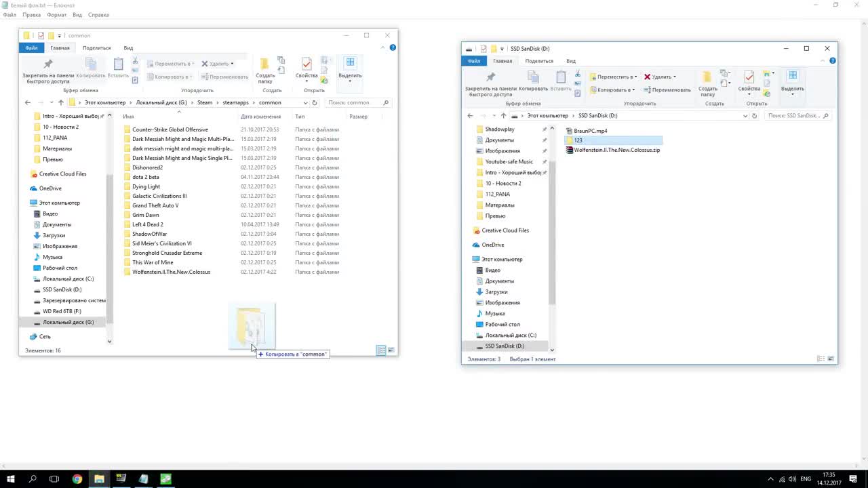Screen dimensions: 868x488
Task: Select Grand Theft Auto V folder
Action: 155,205
